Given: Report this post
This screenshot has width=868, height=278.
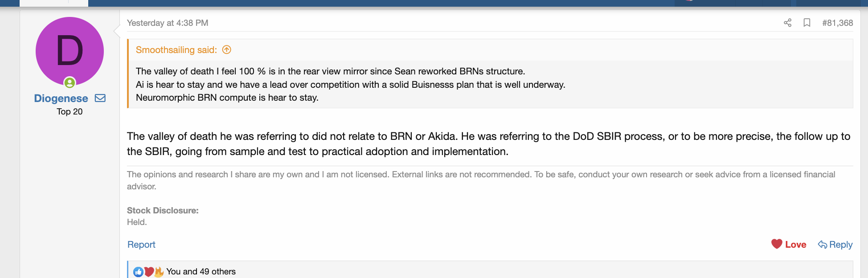Looking at the screenshot, I should pyautogui.click(x=141, y=245).
